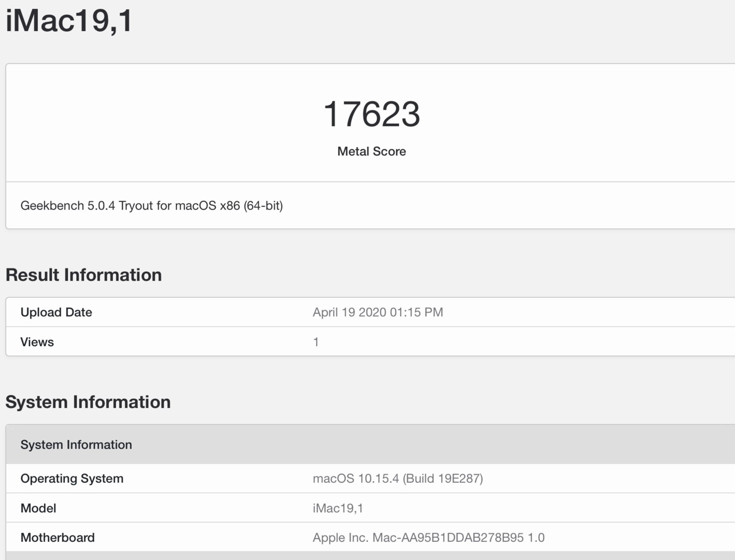Click the Views row label
Viewport: 735px width, 560px height.
click(x=37, y=342)
